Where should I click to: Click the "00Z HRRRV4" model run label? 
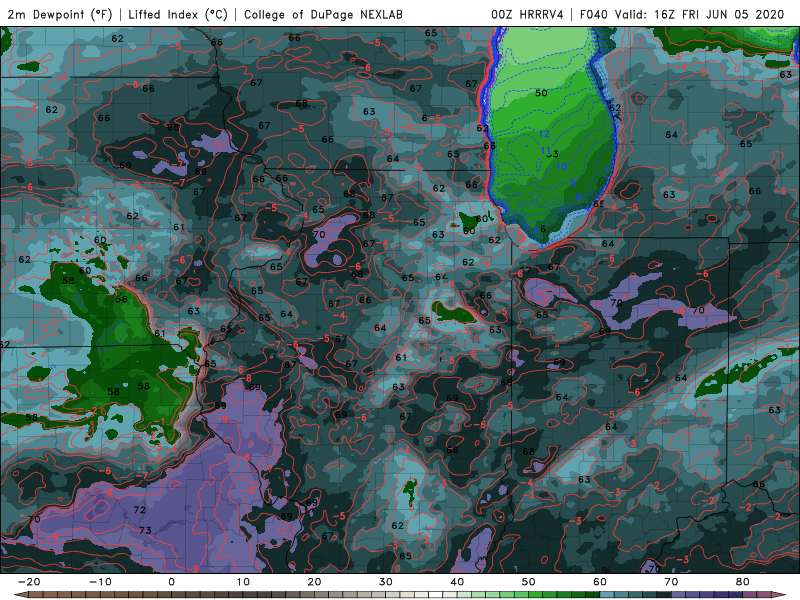coord(528,14)
